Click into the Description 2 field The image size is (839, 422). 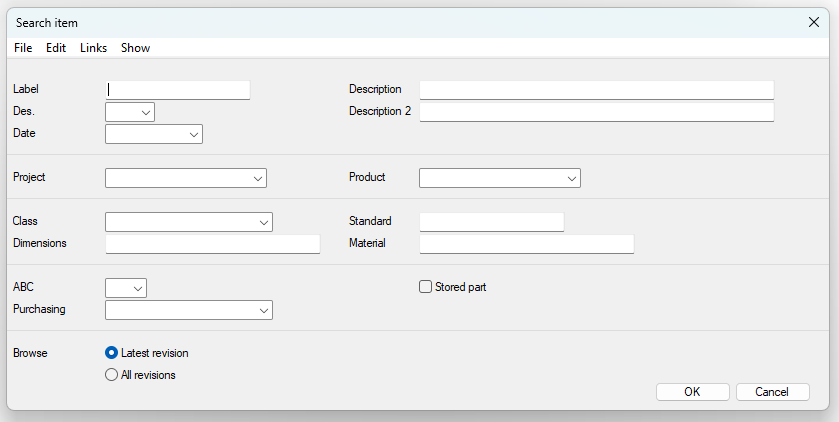coord(596,112)
